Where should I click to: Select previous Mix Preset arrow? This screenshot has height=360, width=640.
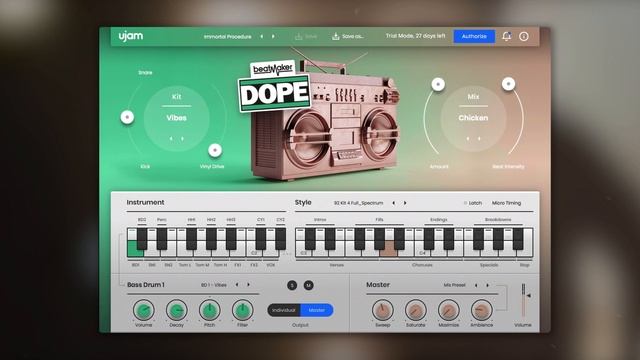point(476,285)
